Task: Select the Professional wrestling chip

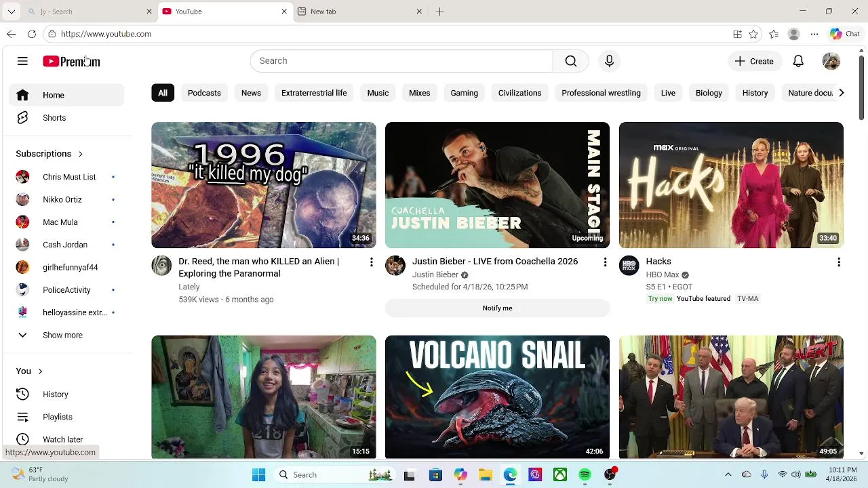Action: [x=601, y=93]
